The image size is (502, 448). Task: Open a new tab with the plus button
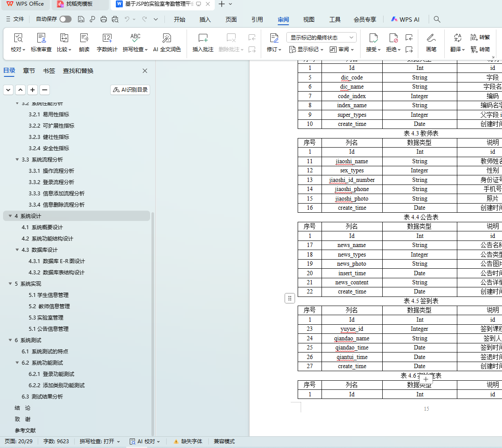tap(222, 4)
